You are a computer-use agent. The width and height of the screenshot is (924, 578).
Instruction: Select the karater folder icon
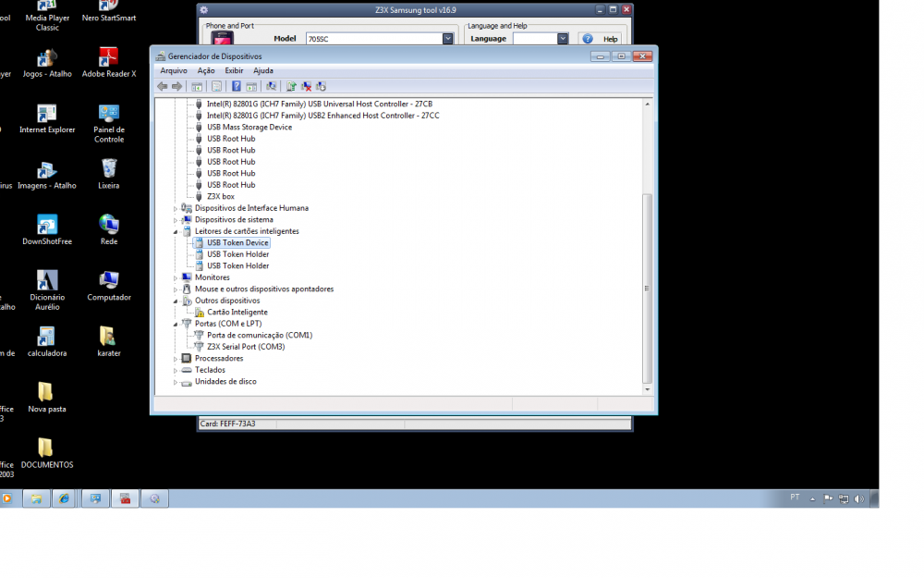pyautogui.click(x=109, y=341)
